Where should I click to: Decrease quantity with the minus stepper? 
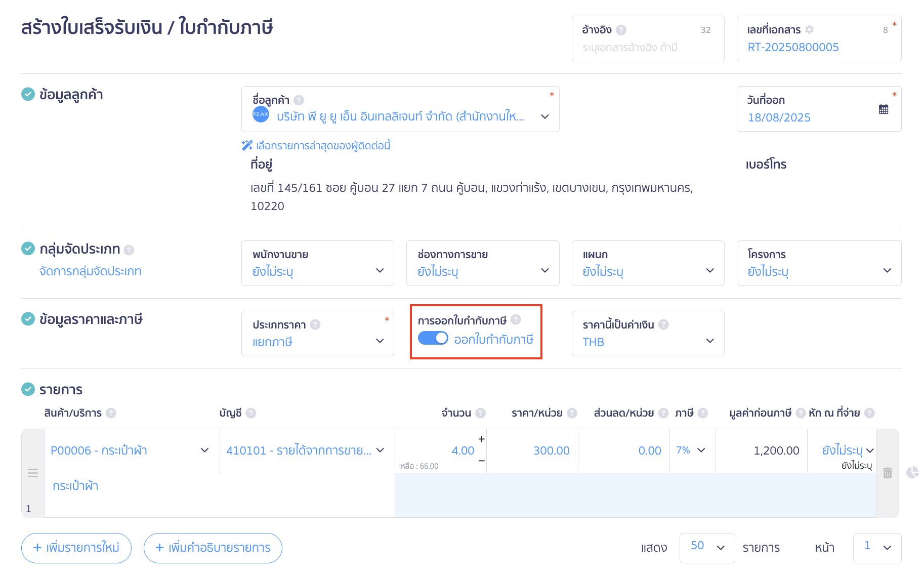coord(481,461)
